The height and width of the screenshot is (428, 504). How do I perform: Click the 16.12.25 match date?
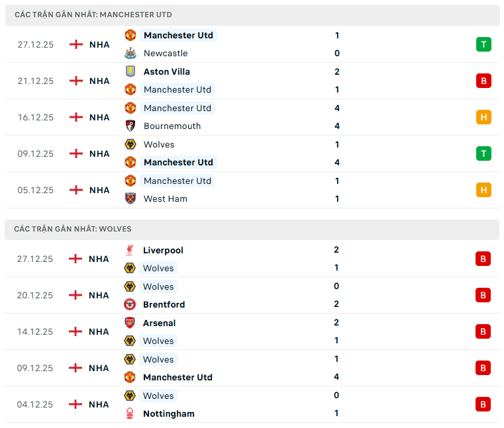[36, 117]
